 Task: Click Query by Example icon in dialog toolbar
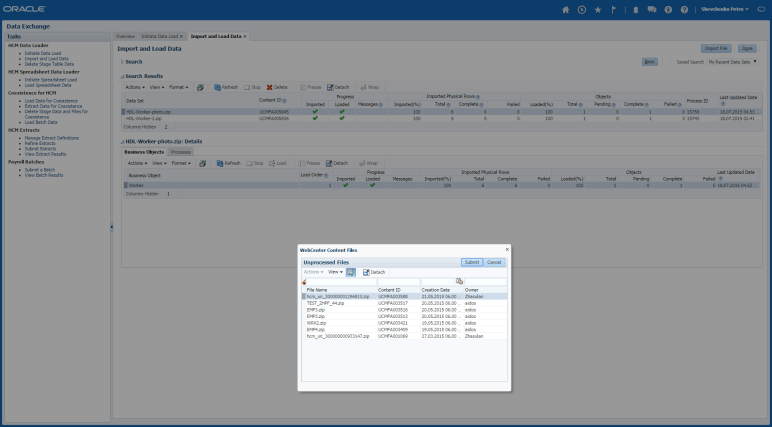(351, 272)
